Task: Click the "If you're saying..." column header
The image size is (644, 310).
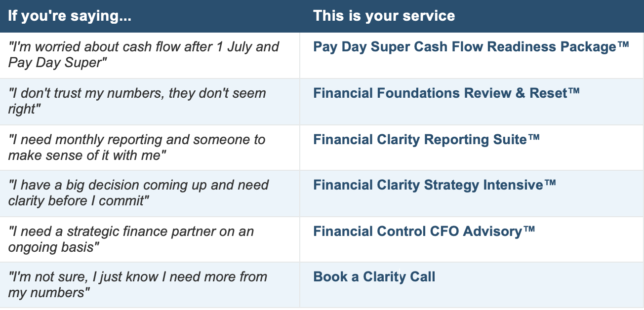Action: (x=70, y=16)
